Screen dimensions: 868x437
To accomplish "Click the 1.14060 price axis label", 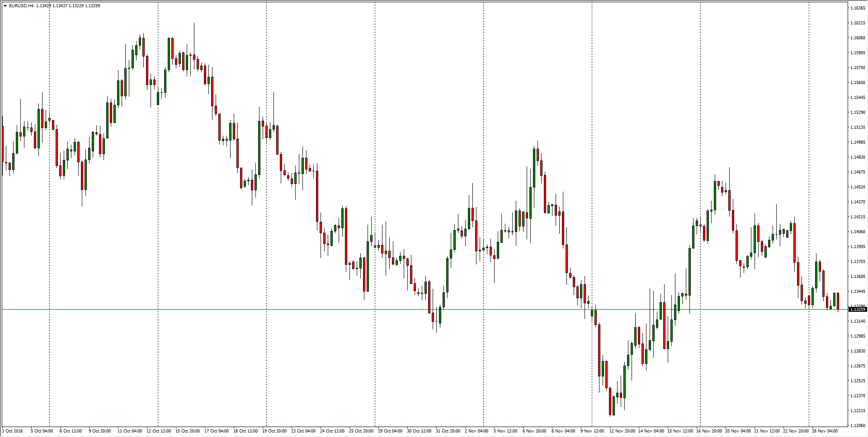I will [x=858, y=232].
